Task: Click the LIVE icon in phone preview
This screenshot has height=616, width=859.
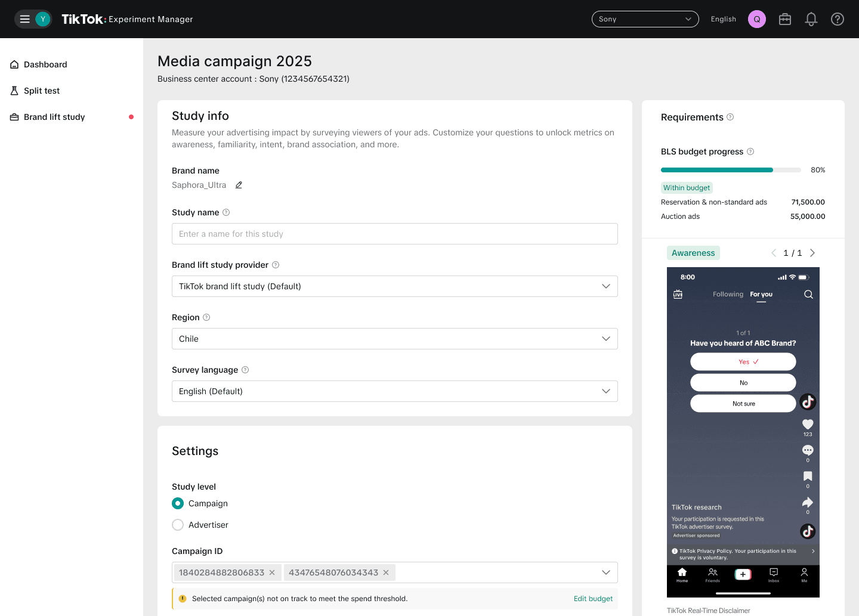Action: (678, 294)
